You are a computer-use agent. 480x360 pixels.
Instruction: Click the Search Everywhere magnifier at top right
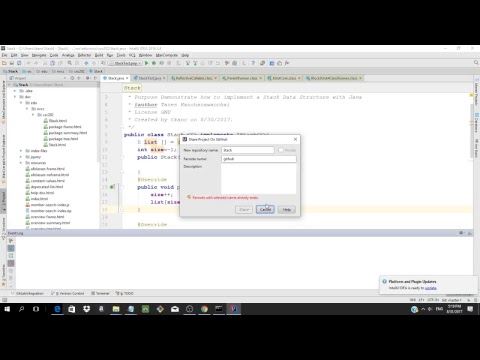click(476, 63)
